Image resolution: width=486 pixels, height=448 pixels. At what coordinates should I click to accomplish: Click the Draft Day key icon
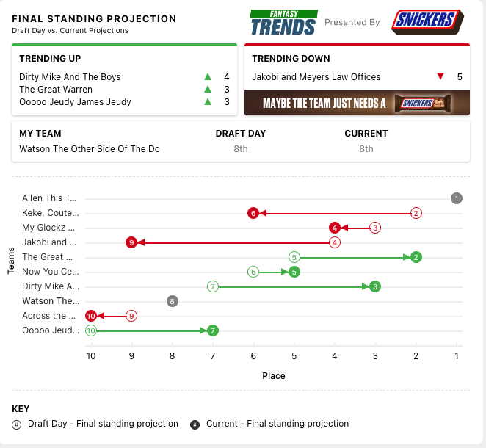pos(16,424)
